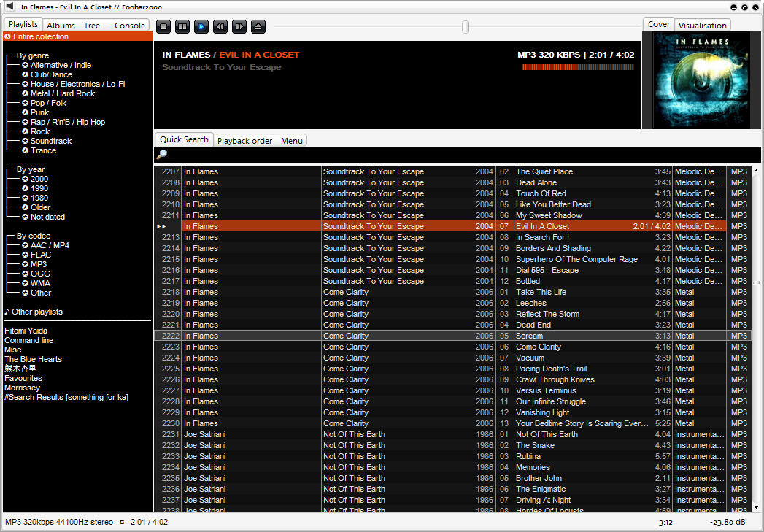Open the Metal / Hard Rock genre playlist
Screen dimensions: 764x532
pos(63,93)
